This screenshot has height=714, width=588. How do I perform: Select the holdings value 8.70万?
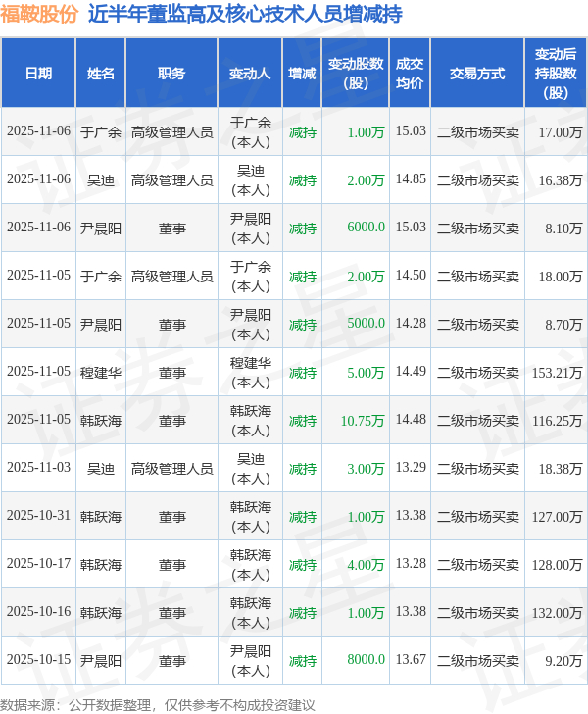pos(563,325)
